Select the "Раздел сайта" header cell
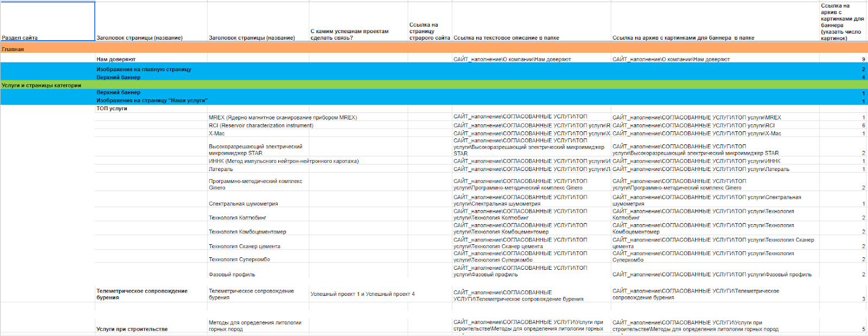868x336 pixels. [x=48, y=21]
